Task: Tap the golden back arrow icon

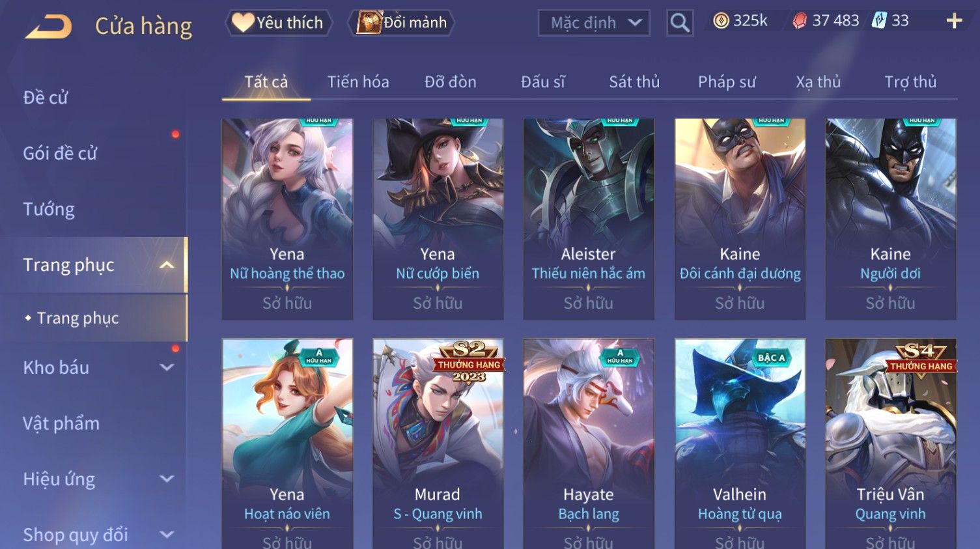Action: (48, 26)
